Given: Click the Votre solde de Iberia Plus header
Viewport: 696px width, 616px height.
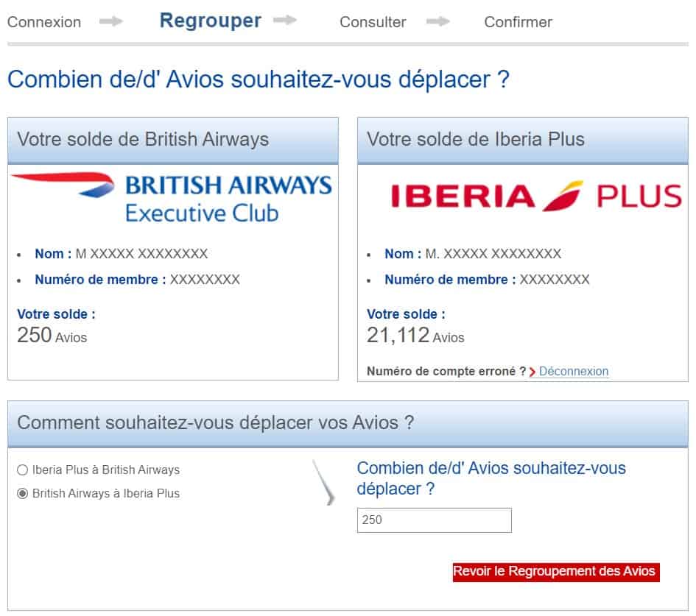Looking at the screenshot, I should 476,139.
